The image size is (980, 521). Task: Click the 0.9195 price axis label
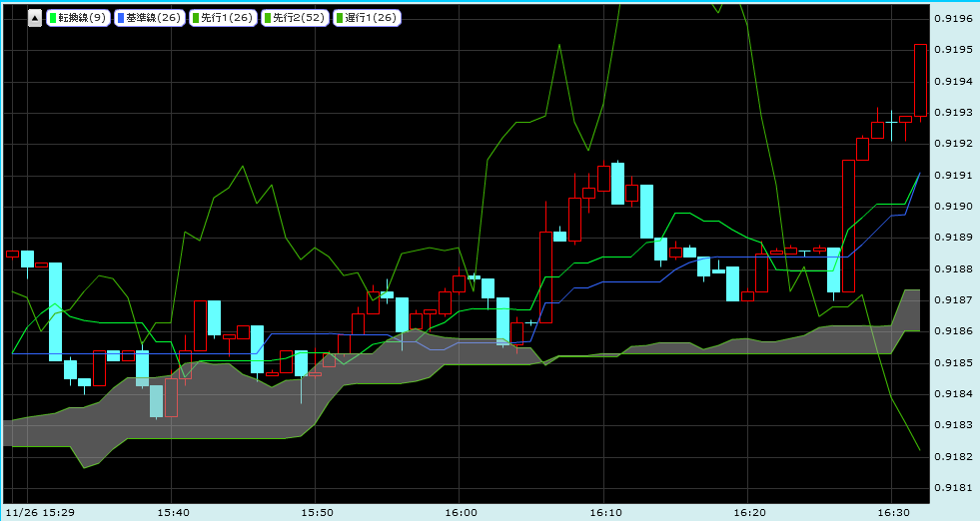click(x=954, y=50)
